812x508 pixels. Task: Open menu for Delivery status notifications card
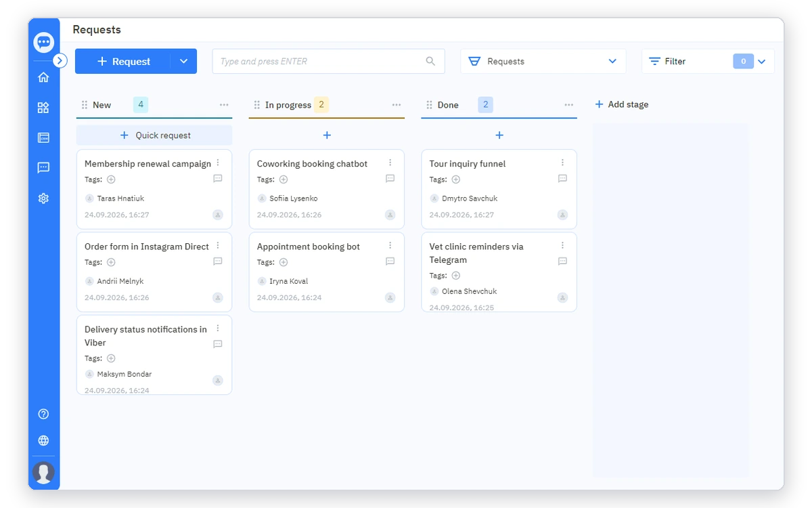218,328
